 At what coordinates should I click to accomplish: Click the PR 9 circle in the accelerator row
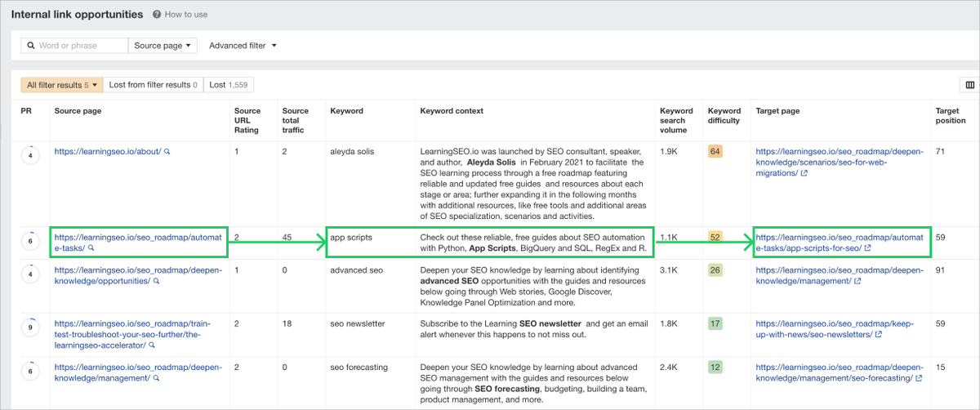pos(30,328)
